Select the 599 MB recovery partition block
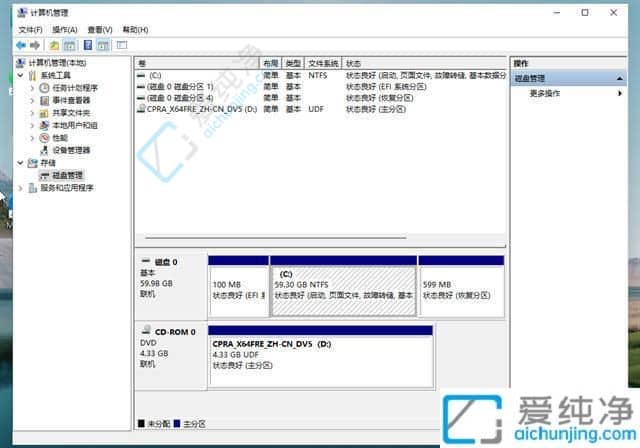The image size is (640, 448). click(x=461, y=286)
